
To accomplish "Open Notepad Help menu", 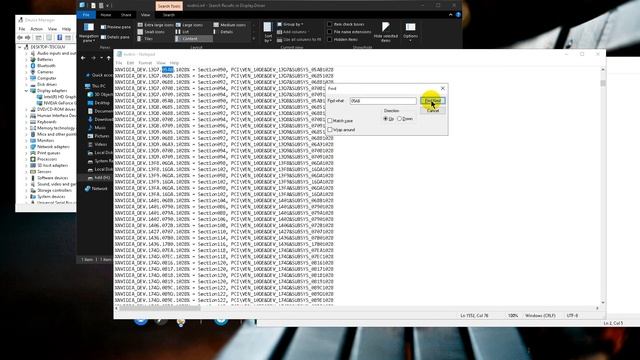I will point(174,63).
